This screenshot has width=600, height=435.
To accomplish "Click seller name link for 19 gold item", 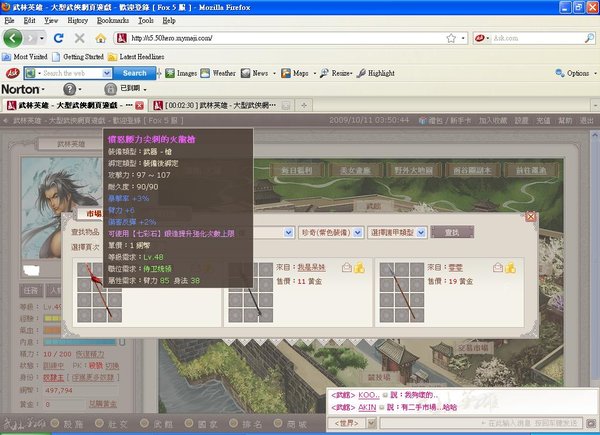I will pos(455,267).
